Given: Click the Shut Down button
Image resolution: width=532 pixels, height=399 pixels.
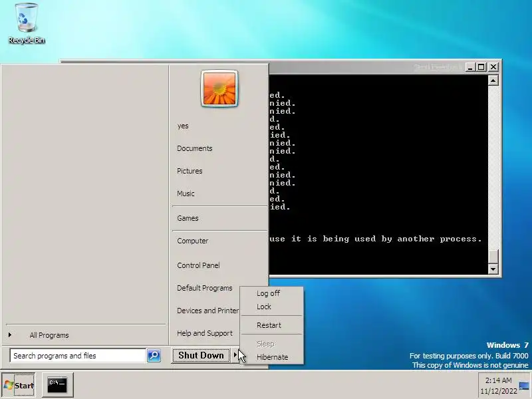Looking at the screenshot, I should pos(201,355).
